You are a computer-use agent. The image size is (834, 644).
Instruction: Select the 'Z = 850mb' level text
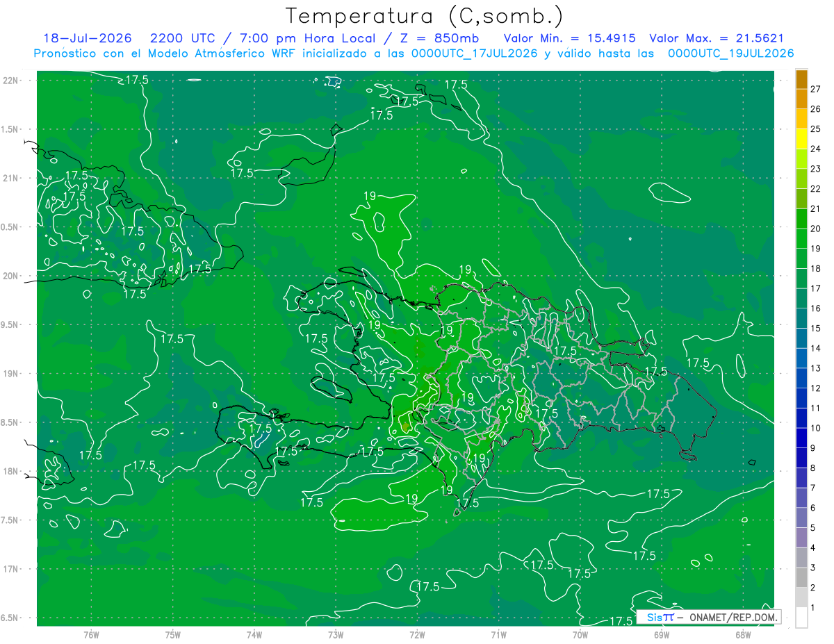(x=438, y=38)
